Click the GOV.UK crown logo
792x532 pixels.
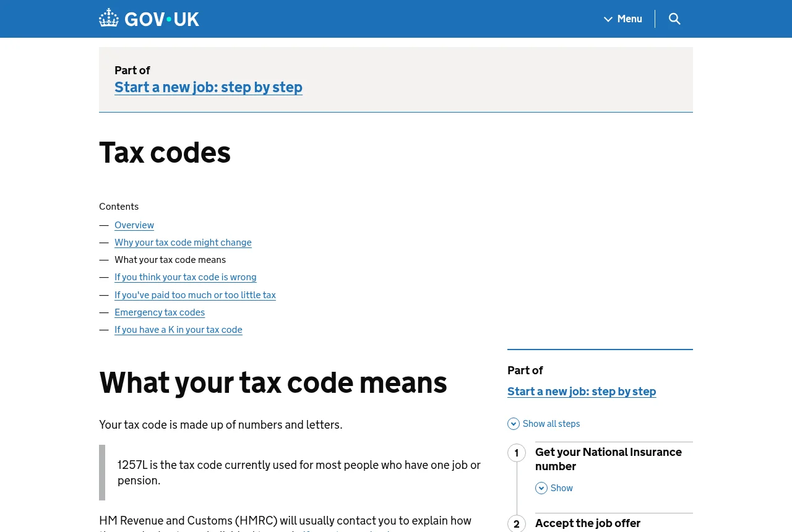[x=109, y=18]
